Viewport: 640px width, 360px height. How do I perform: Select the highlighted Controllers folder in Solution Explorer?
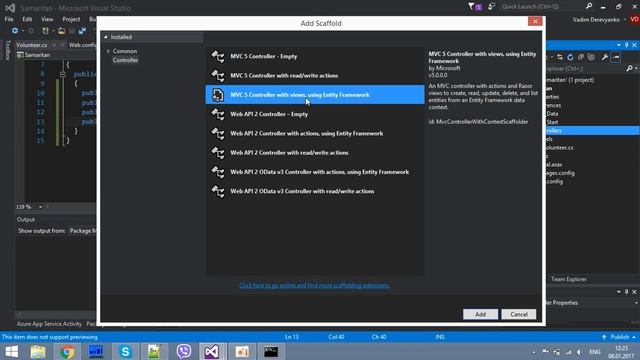click(593, 131)
